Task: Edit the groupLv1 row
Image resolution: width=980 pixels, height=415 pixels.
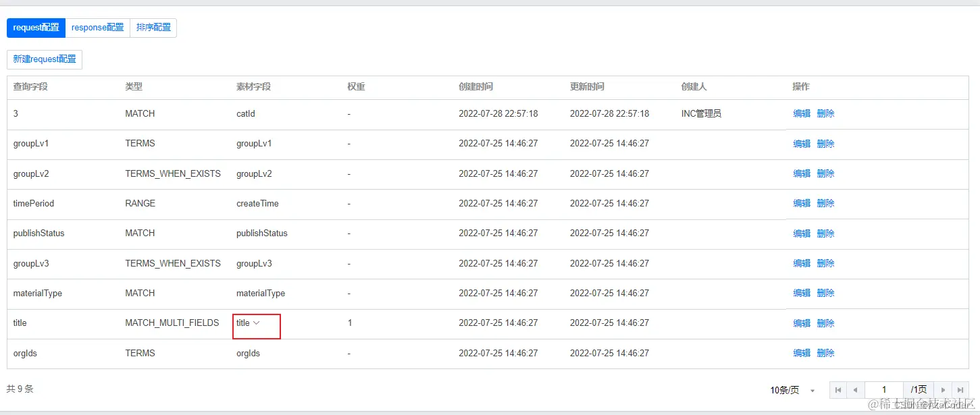Action: click(x=802, y=144)
